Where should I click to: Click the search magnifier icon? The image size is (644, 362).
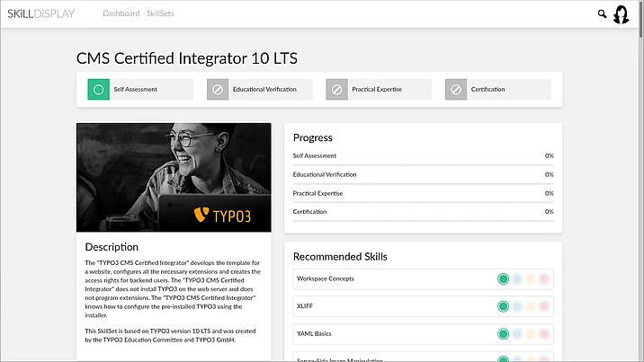(x=602, y=14)
